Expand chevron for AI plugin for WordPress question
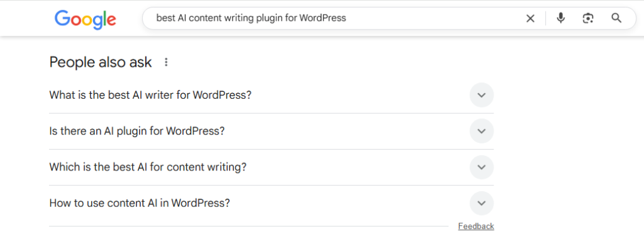644x239 pixels. [x=482, y=131]
